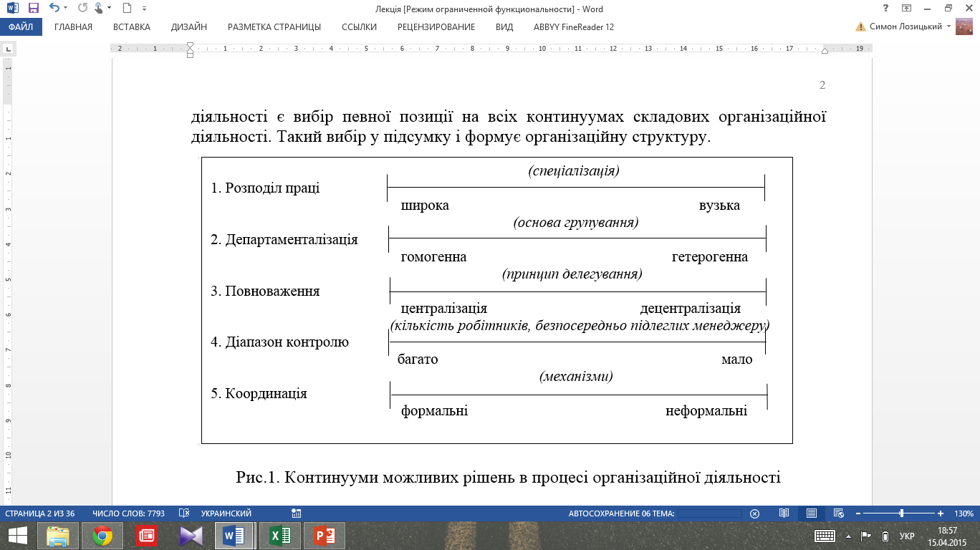Click the text '1. Розподіл праці'
The image size is (980, 550).
(x=265, y=188)
